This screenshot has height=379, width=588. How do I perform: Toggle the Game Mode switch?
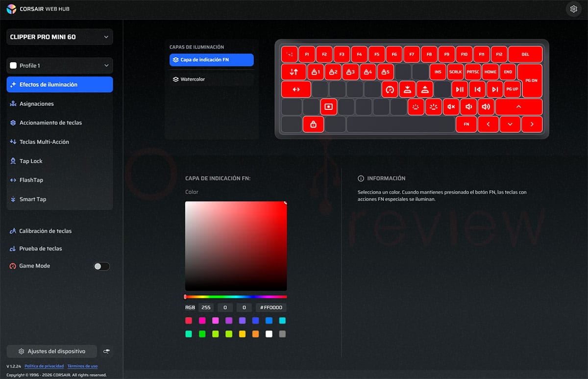pos(101,266)
